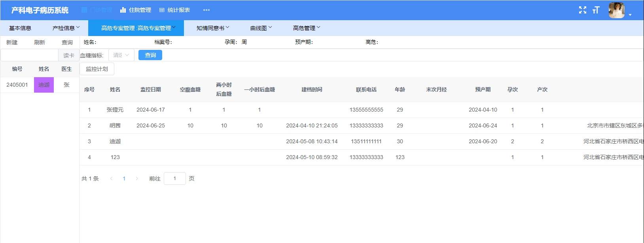
Task: Expand the 曲线图 dropdown
Action: 261,28
